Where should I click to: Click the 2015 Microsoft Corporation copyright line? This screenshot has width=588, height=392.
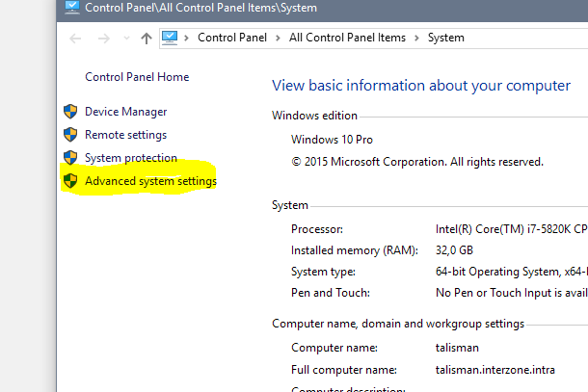[x=417, y=162]
